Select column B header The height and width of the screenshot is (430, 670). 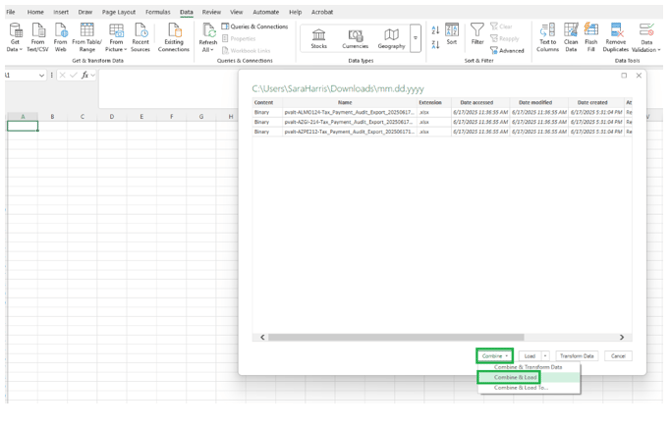pyautogui.click(x=52, y=117)
